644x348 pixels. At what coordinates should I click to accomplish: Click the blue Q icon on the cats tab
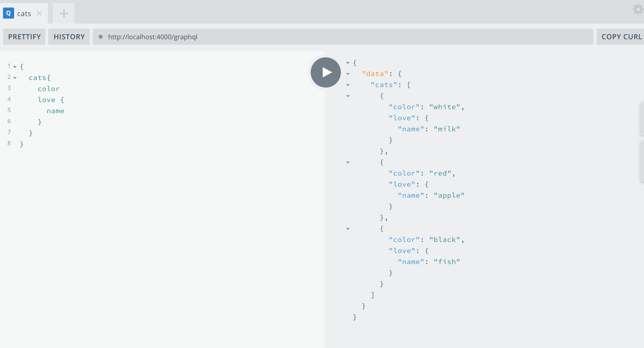(x=8, y=13)
